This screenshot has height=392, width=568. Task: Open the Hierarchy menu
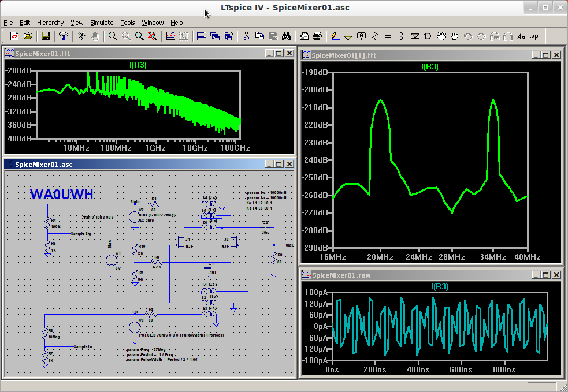50,23
